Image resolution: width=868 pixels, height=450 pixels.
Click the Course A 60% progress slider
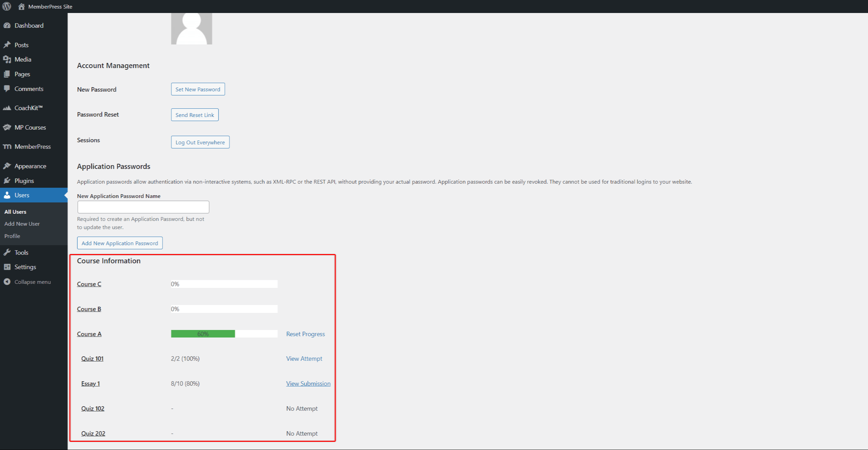pos(202,333)
